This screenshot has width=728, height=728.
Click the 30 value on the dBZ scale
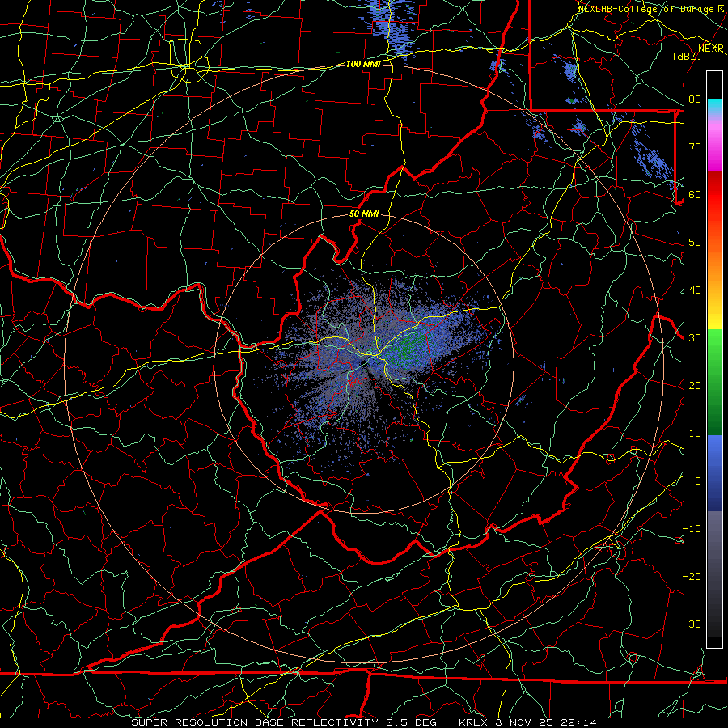[x=695, y=338]
